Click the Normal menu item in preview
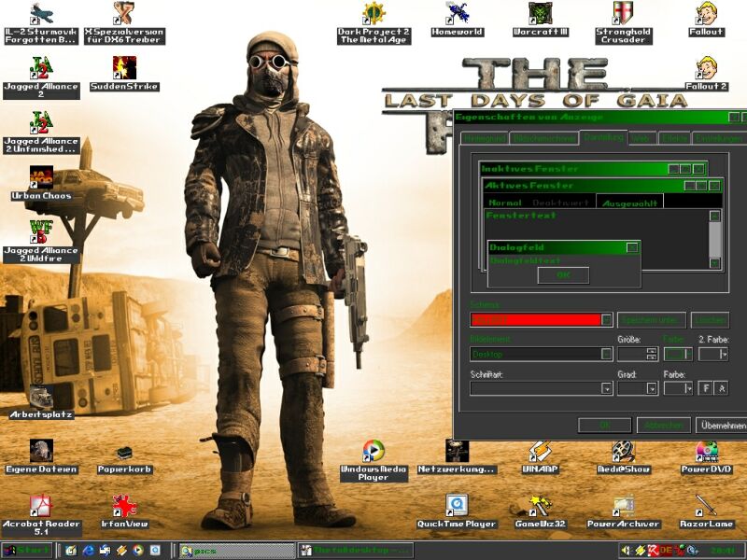Image resolution: width=747 pixels, height=560 pixels. pyautogui.click(x=505, y=203)
